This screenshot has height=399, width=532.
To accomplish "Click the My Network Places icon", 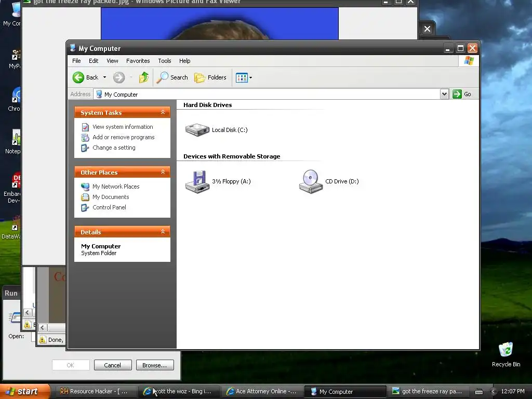I will [x=85, y=187].
